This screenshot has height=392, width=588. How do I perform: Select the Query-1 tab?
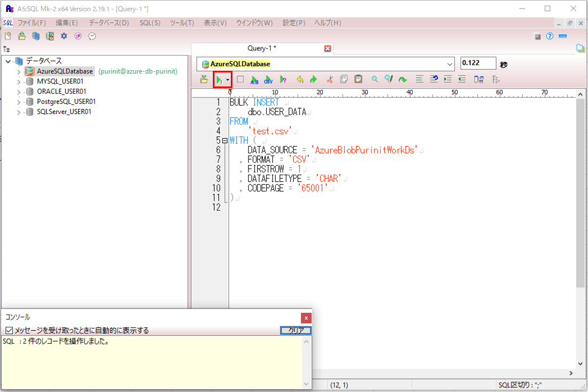pos(262,48)
